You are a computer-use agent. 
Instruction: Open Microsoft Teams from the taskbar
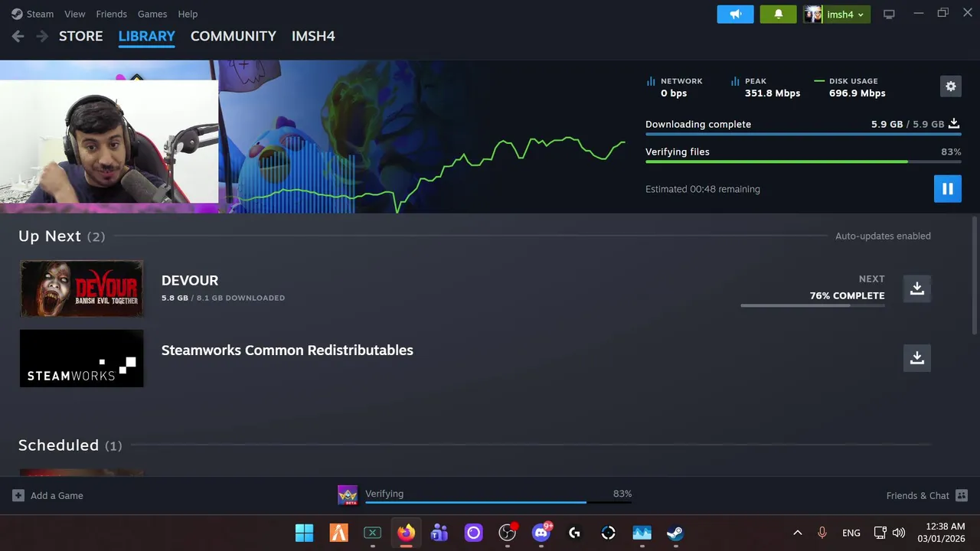[x=439, y=533]
